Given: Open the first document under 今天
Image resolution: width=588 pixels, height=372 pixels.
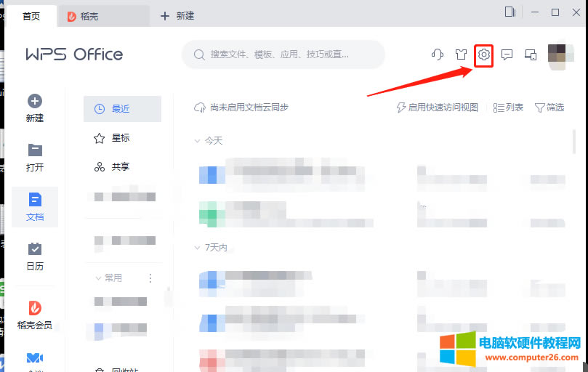Looking at the screenshot, I should (382, 175).
